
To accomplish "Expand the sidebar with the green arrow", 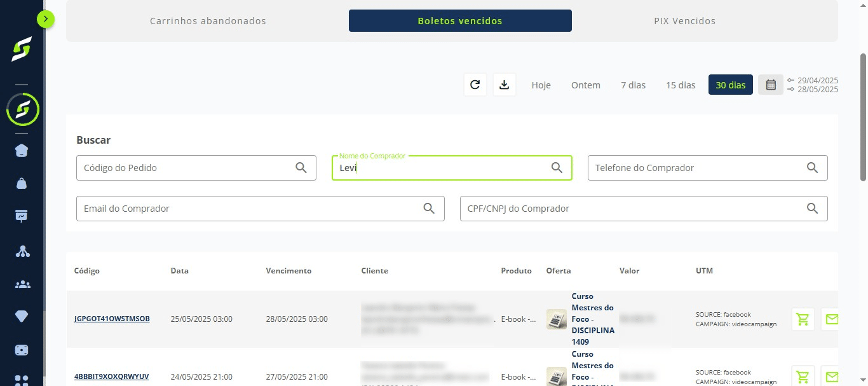I will click(46, 19).
